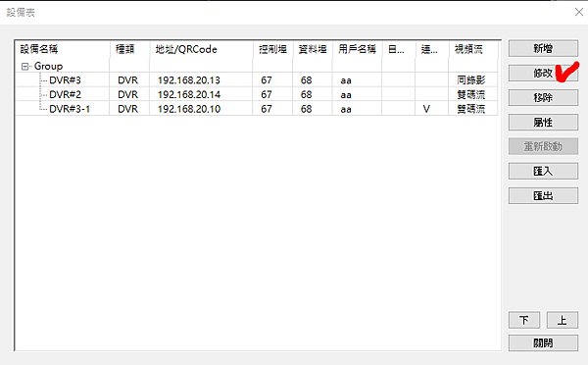Click the 新增 (Add) button

pos(543,48)
